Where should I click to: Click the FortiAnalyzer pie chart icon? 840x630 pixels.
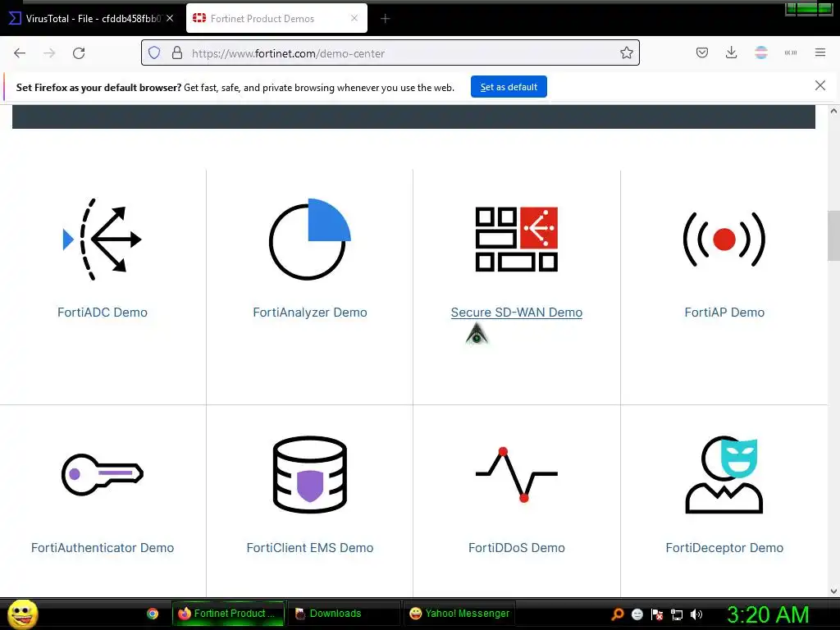(x=309, y=240)
